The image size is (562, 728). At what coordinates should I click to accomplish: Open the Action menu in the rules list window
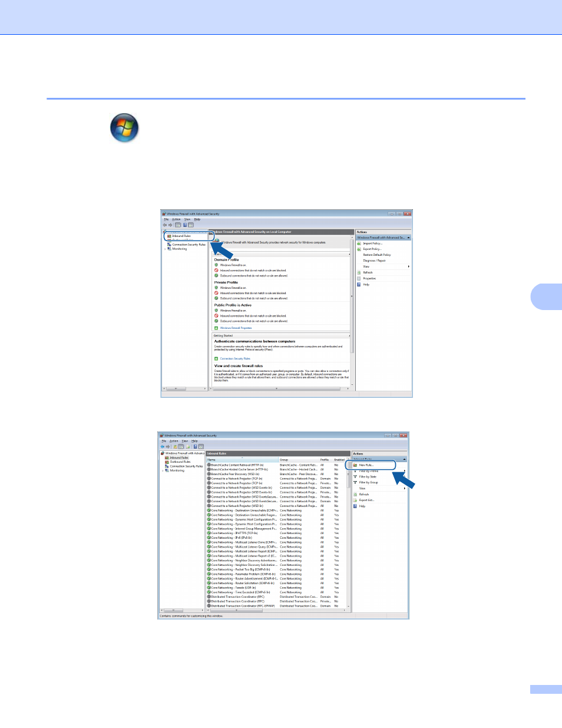(174, 441)
